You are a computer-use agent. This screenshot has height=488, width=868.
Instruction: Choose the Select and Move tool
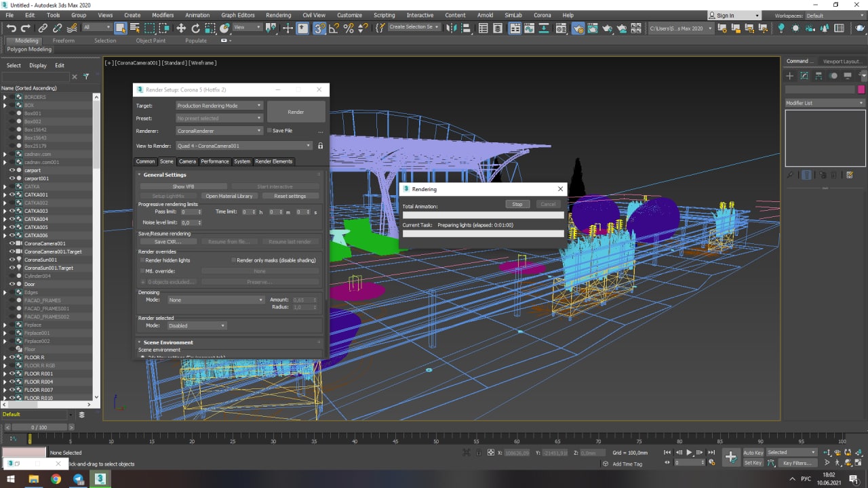click(x=181, y=28)
